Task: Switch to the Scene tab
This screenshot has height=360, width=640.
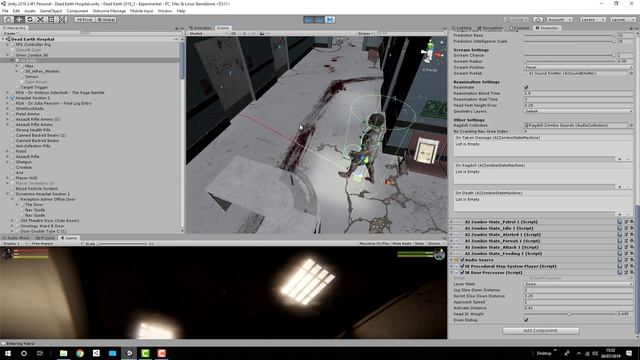Action: coord(223,28)
